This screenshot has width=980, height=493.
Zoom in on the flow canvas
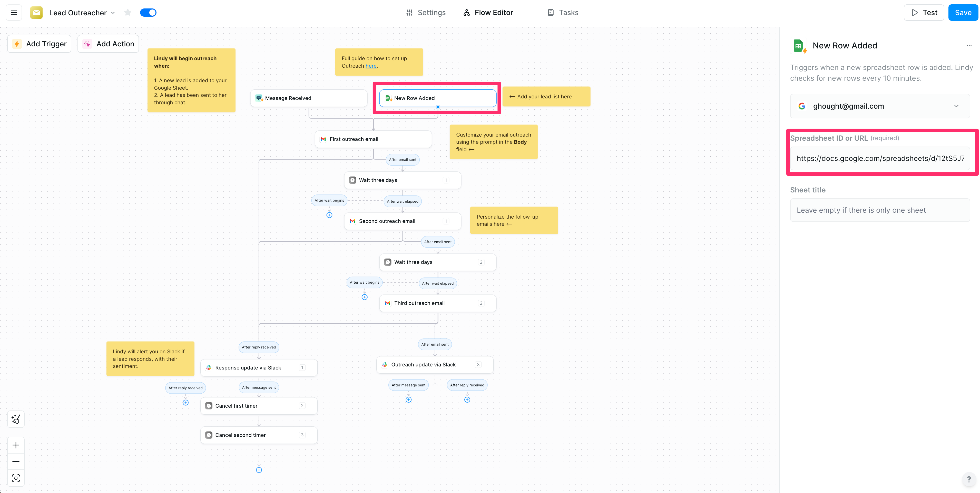[x=16, y=445]
